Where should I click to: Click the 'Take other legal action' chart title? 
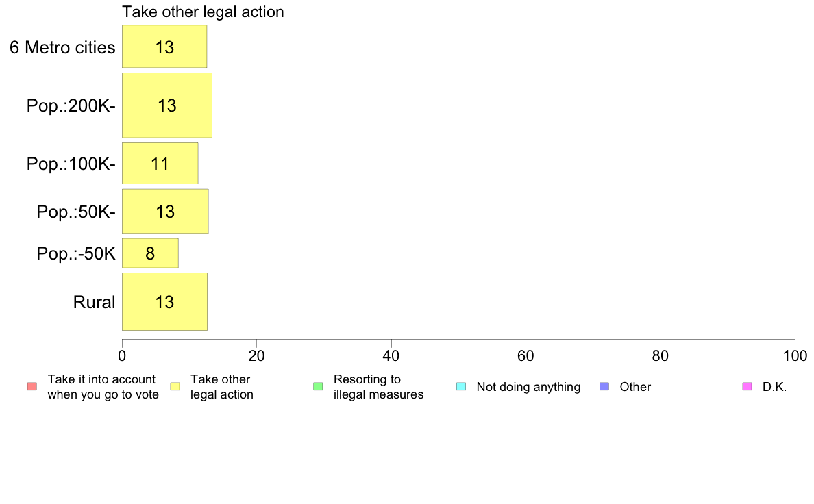[203, 12]
